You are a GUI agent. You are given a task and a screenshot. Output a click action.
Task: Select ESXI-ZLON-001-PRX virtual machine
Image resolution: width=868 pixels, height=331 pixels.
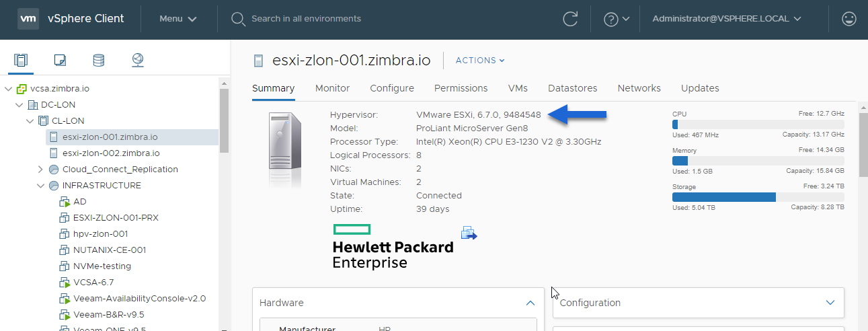(x=116, y=218)
